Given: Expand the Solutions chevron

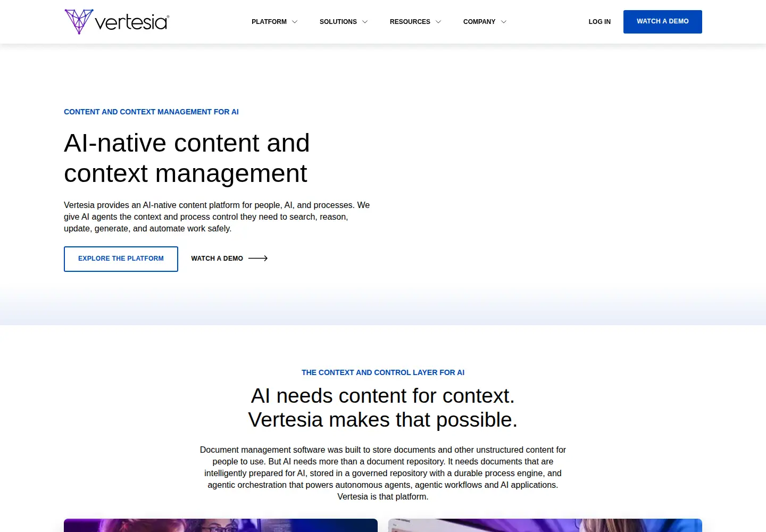Looking at the screenshot, I should [365, 22].
